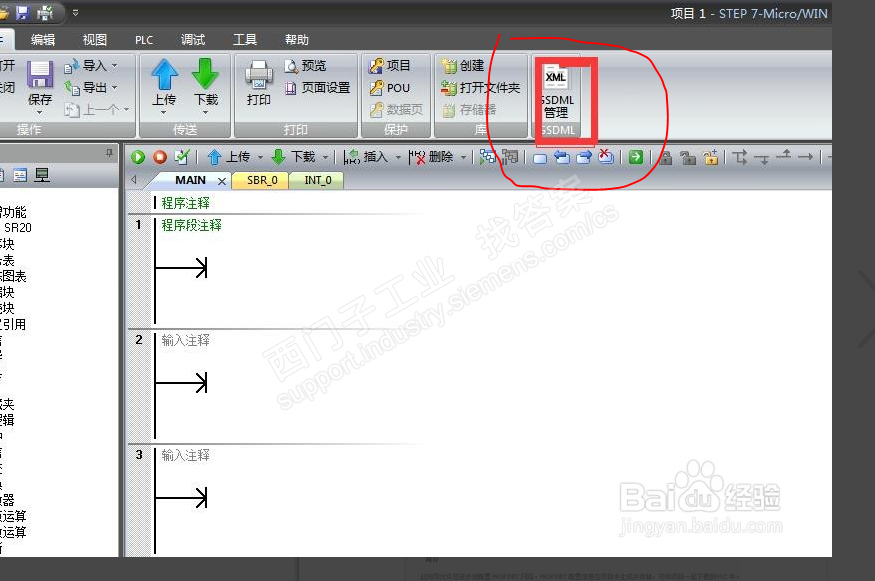This screenshot has height=581, width=875.
Task: Click the next bookmark icon
Action: click(584, 157)
